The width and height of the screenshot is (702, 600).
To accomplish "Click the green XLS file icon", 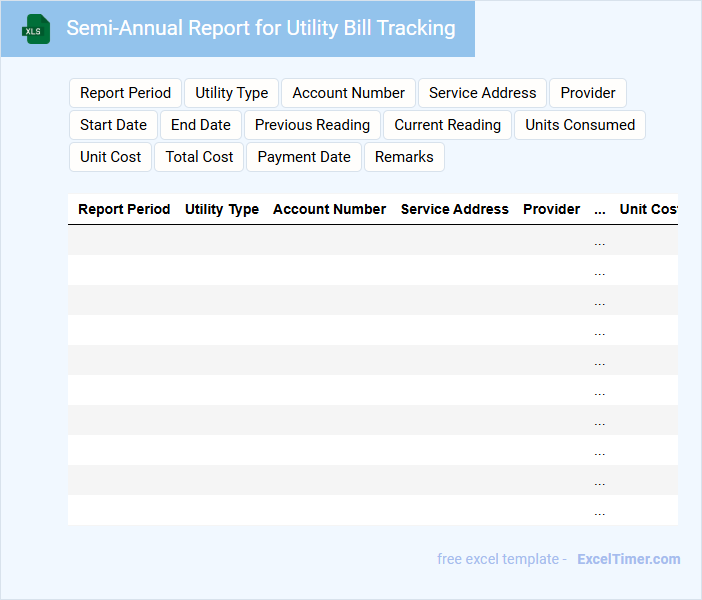I will coord(37,29).
